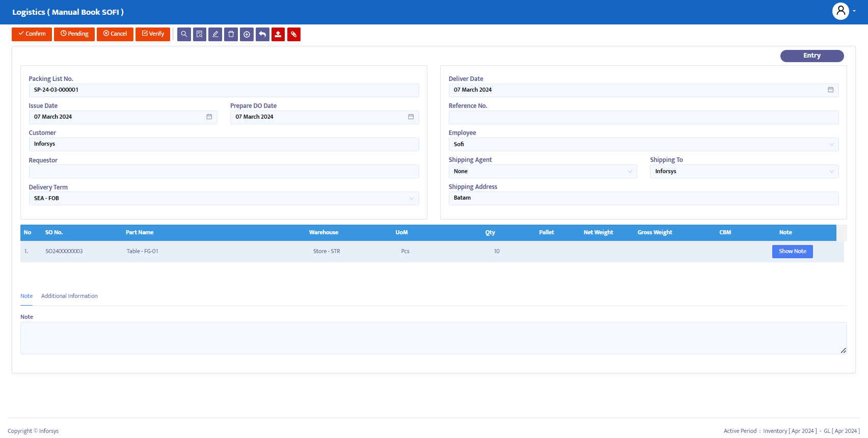This screenshot has width=868, height=438.
Task: Click the search magnifier toolbar icon
Action: [184, 34]
